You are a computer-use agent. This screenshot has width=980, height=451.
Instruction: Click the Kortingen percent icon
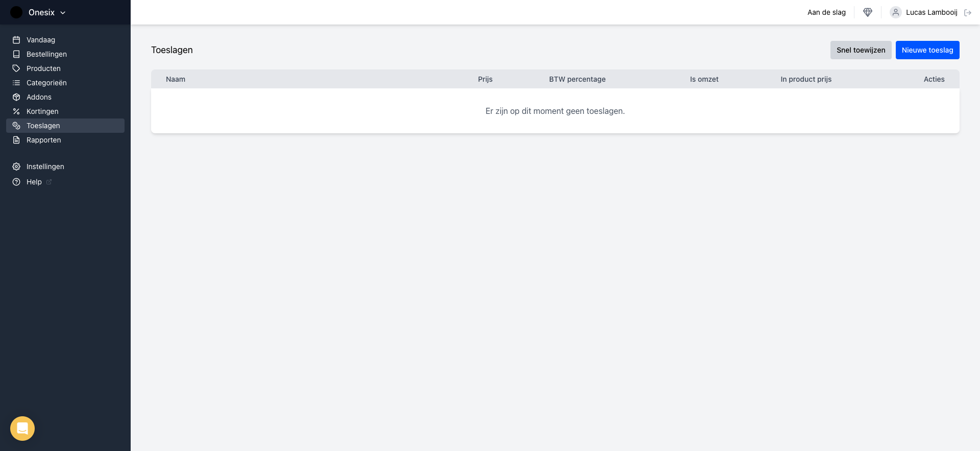pos(16,111)
